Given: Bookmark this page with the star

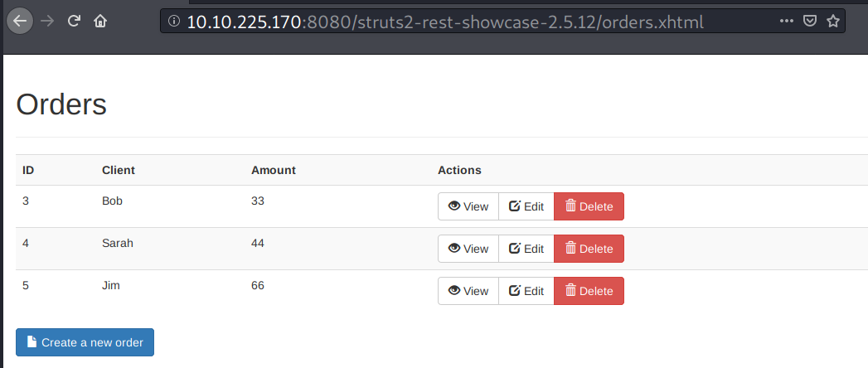Looking at the screenshot, I should pyautogui.click(x=832, y=22).
